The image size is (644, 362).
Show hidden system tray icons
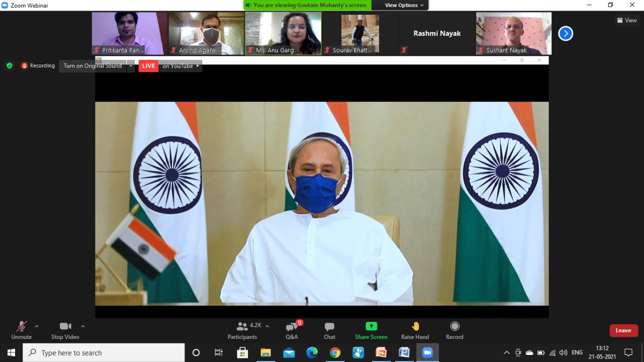point(507,352)
